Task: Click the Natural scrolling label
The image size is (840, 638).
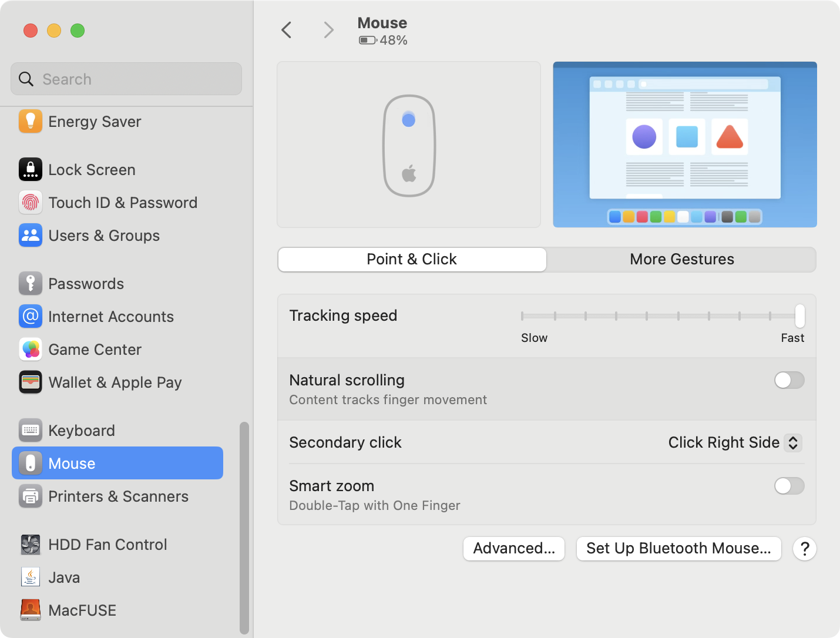Action: [x=347, y=380]
